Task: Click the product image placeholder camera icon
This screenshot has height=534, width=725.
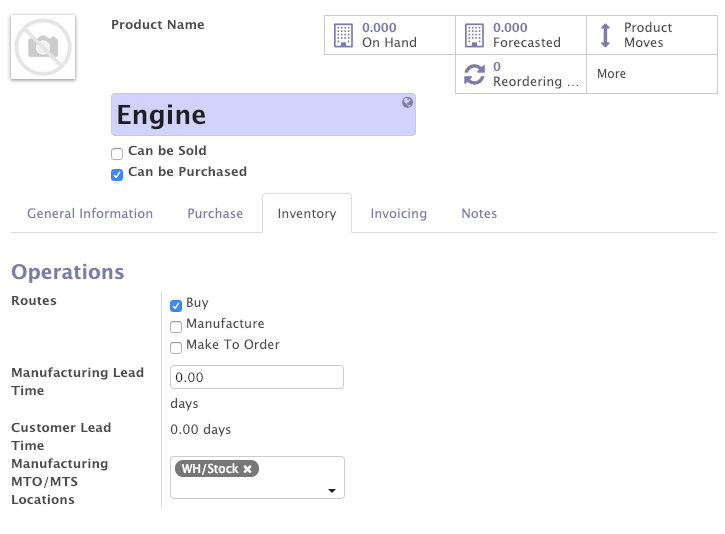Action: (43, 47)
